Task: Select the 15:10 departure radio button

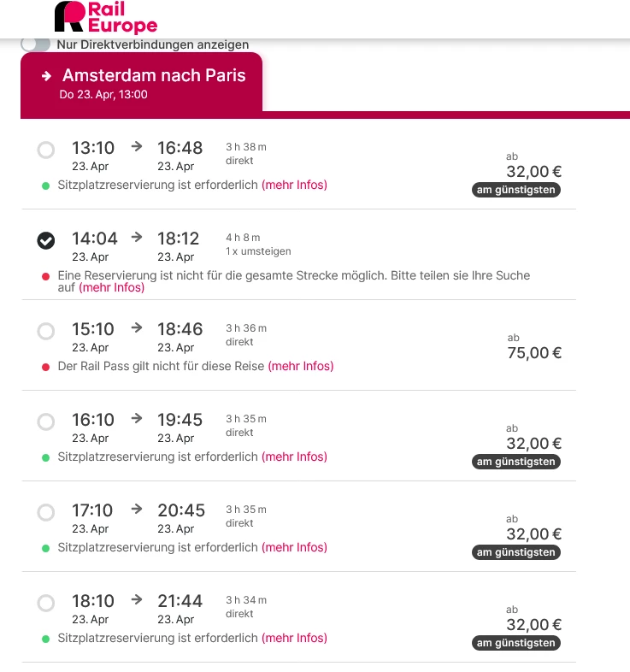Action: click(46, 331)
